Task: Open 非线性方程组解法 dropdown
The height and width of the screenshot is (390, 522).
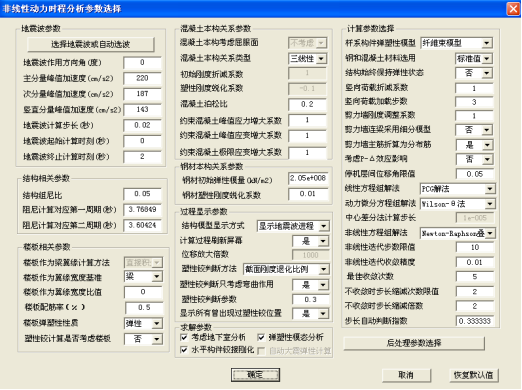Action: [458, 233]
